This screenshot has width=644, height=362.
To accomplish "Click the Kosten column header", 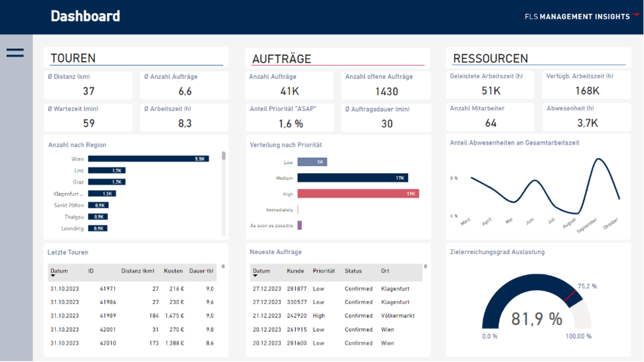I will [x=173, y=271].
